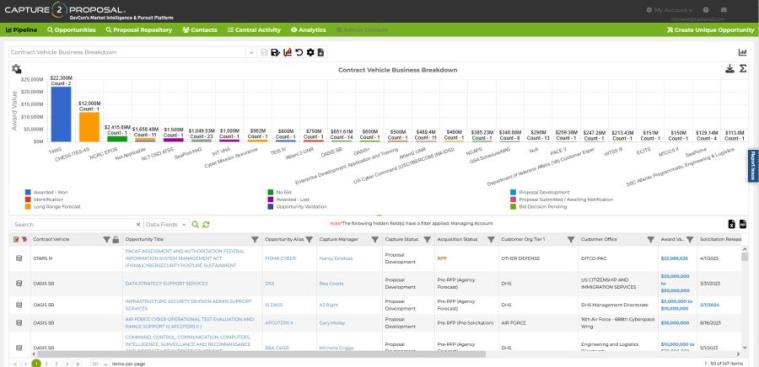Open the Contacts menu
Viewport: 759px width, 367px height.
199,30
